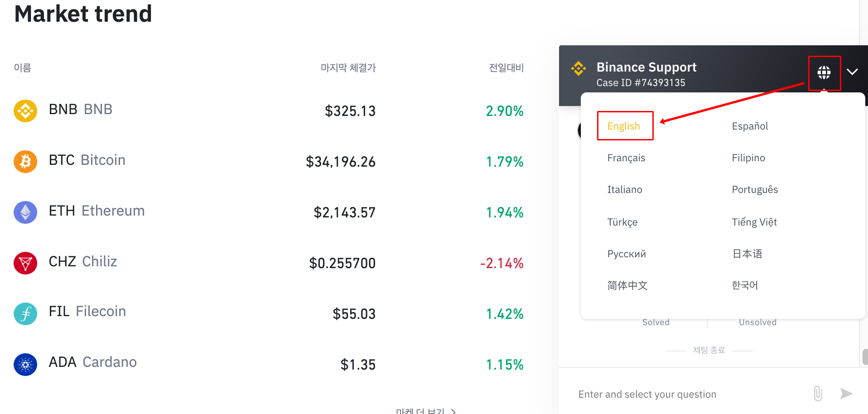
Task: Open the 마켓 더 보기 link
Action: coord(425,410)
